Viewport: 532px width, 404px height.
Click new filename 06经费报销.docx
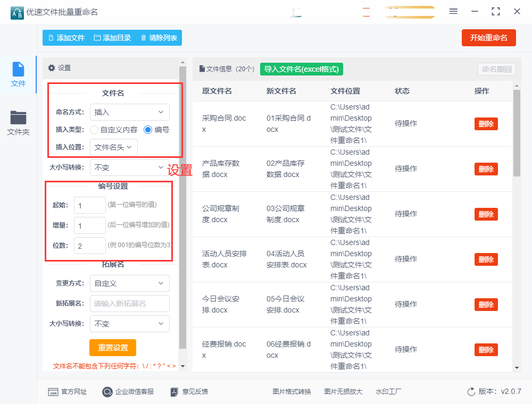point(288,350)
